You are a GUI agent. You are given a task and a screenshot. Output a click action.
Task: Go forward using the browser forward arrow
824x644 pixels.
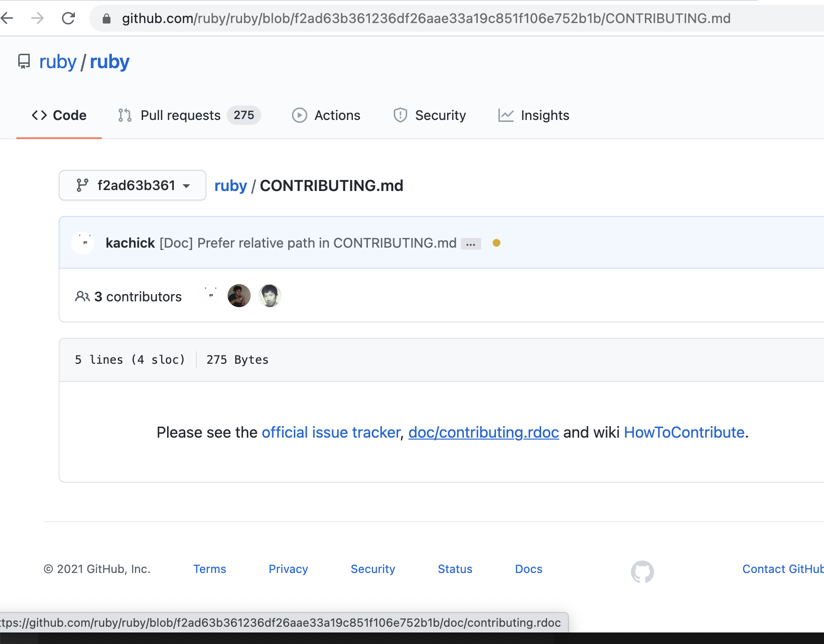coord(37,18)
